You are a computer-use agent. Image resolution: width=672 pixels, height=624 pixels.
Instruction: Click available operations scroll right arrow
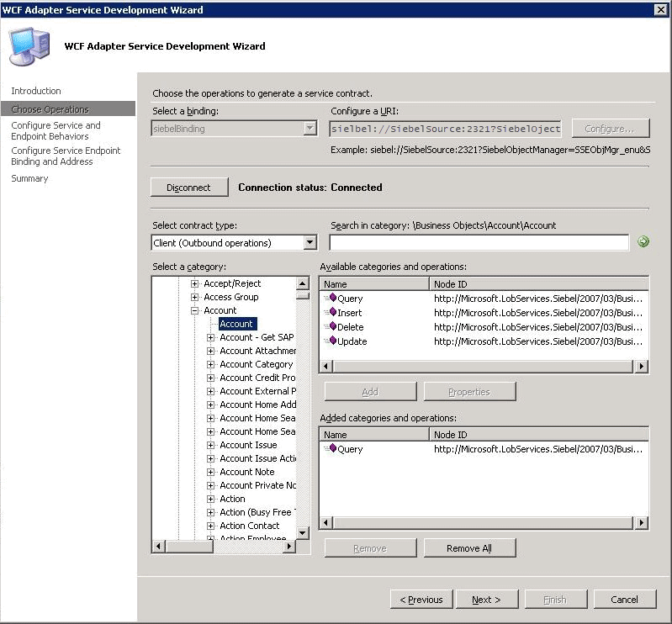641,367
